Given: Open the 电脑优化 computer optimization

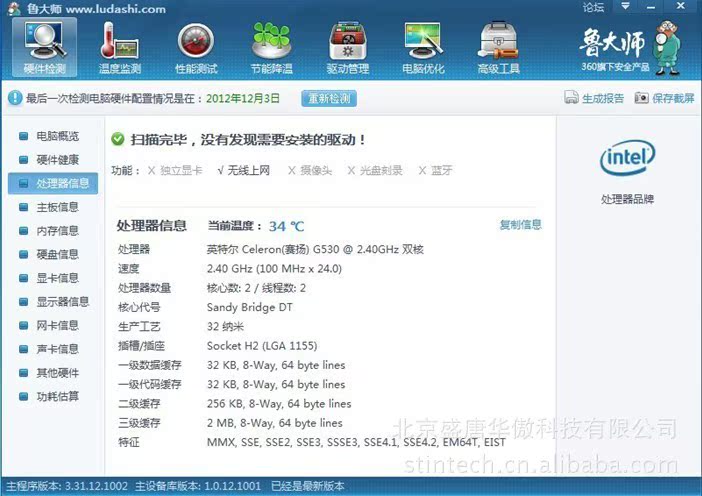Looking at the screenshot, I should tap(424, 47).
